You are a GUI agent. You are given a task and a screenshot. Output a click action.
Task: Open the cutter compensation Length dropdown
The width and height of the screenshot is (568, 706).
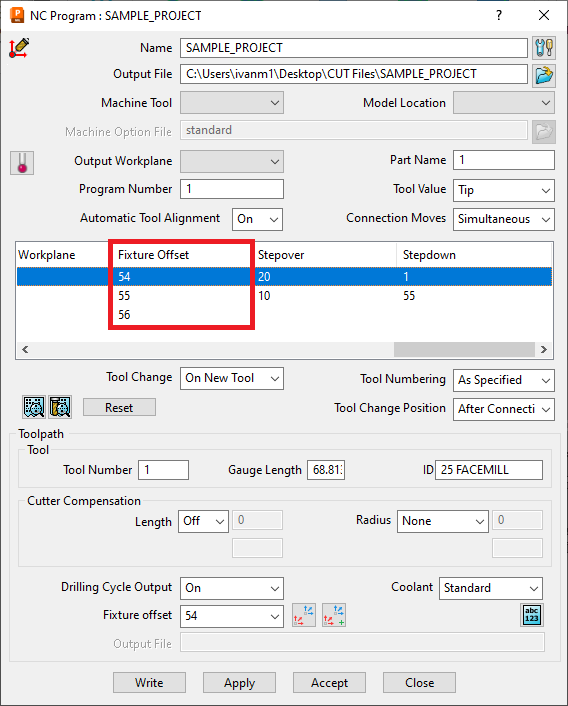tap(203, 521)
